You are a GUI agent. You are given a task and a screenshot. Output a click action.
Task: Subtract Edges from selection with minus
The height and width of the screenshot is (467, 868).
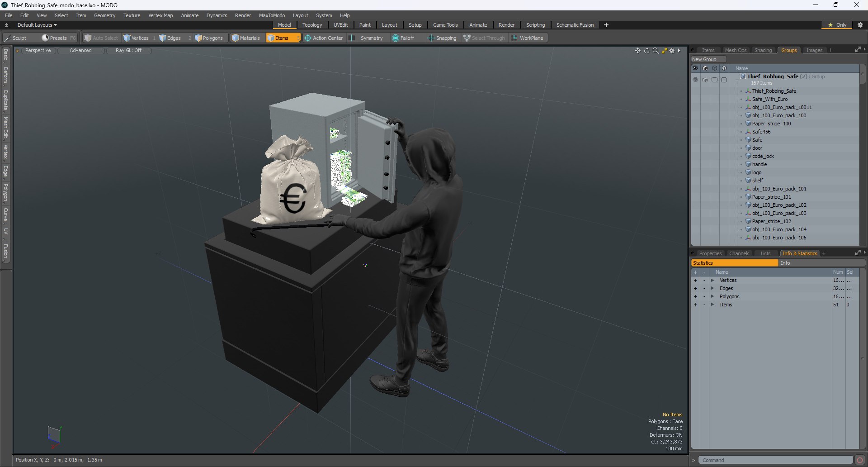[704, 289]
